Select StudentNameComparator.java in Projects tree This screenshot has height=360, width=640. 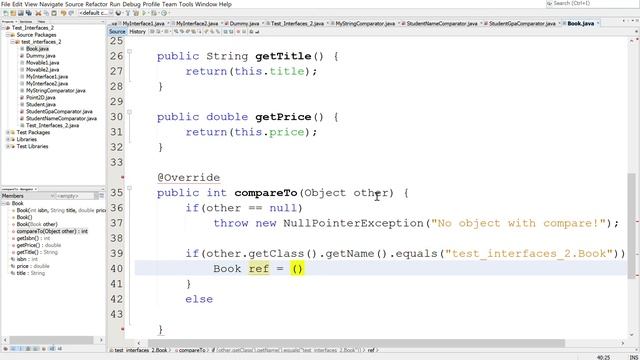[61, 118]
